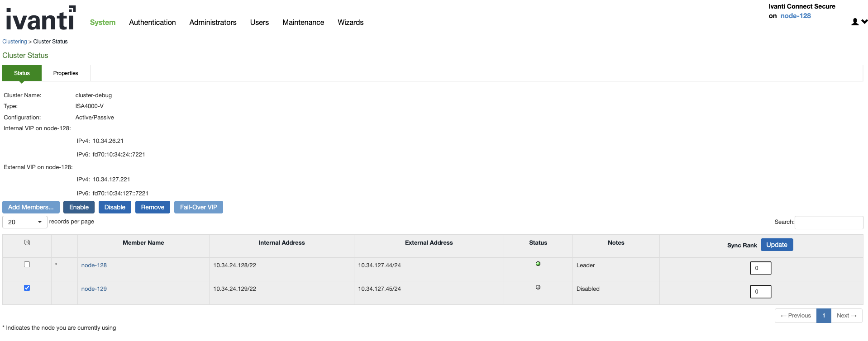
Task: Switch to the Properties tab
Action: coord(66,73)
